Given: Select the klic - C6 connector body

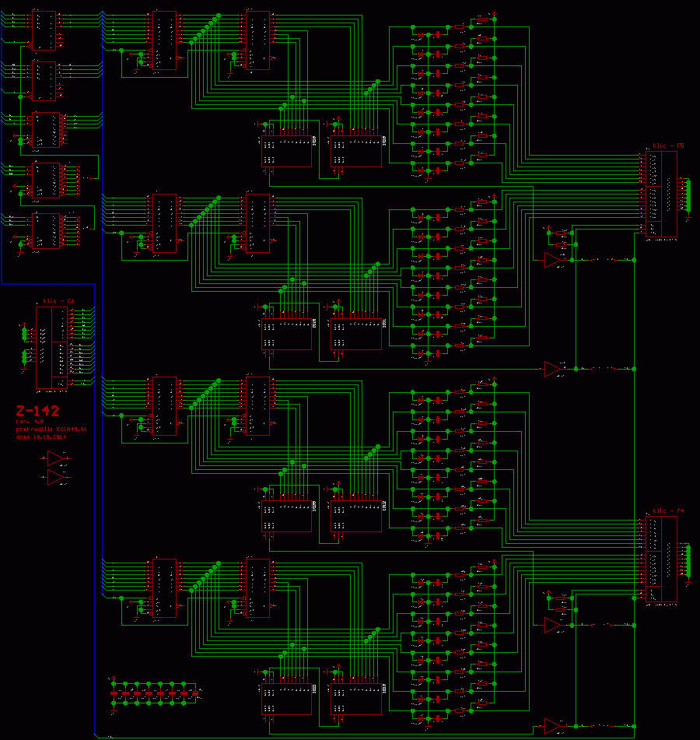Looking at the screenshot, I should (52, 347).
